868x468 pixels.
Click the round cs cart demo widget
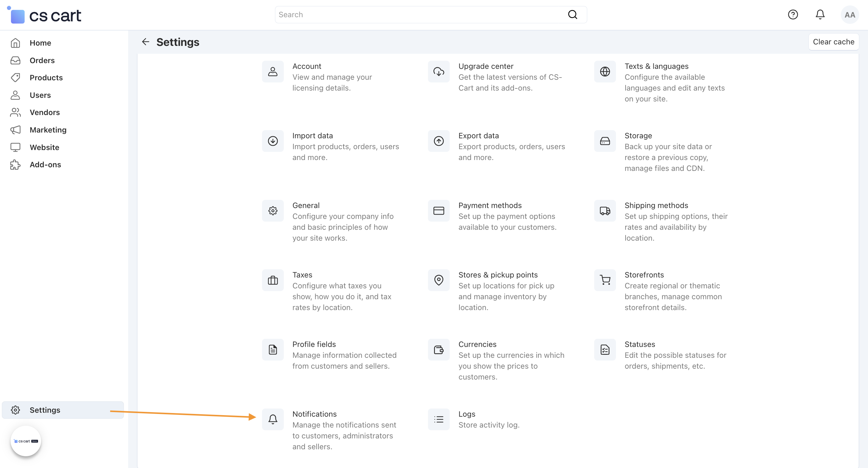click(x=26, y=441)
